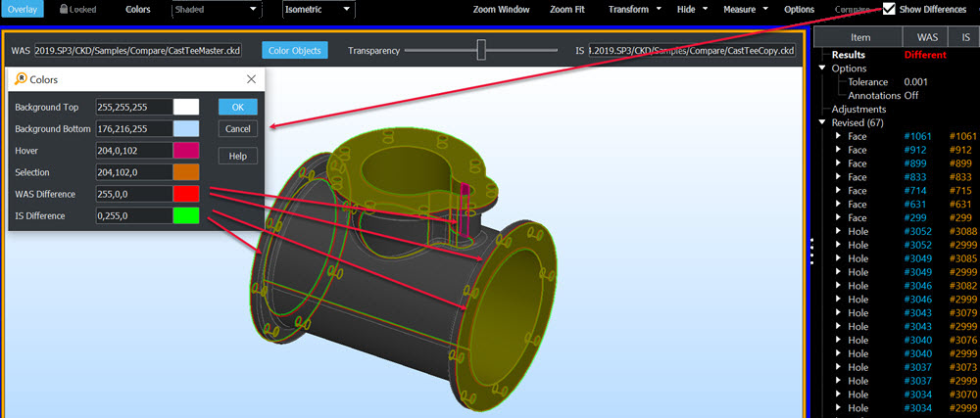Click IS value #3076 in Hole row
The image size is (980, 418).
[x=963, y=340]
